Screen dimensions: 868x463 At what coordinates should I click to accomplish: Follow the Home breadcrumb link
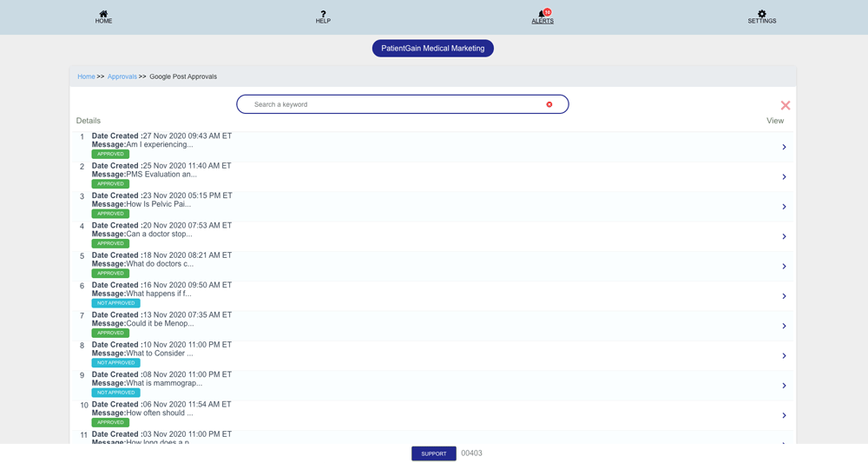click(x=86, y=76)
